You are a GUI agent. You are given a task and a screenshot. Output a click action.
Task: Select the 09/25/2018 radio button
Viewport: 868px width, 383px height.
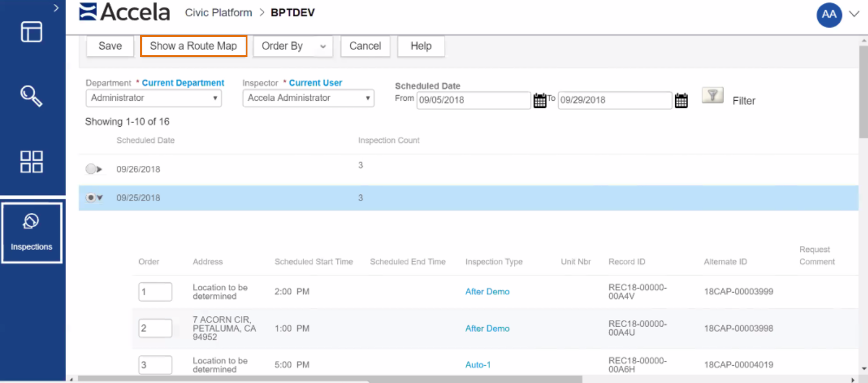90,198
